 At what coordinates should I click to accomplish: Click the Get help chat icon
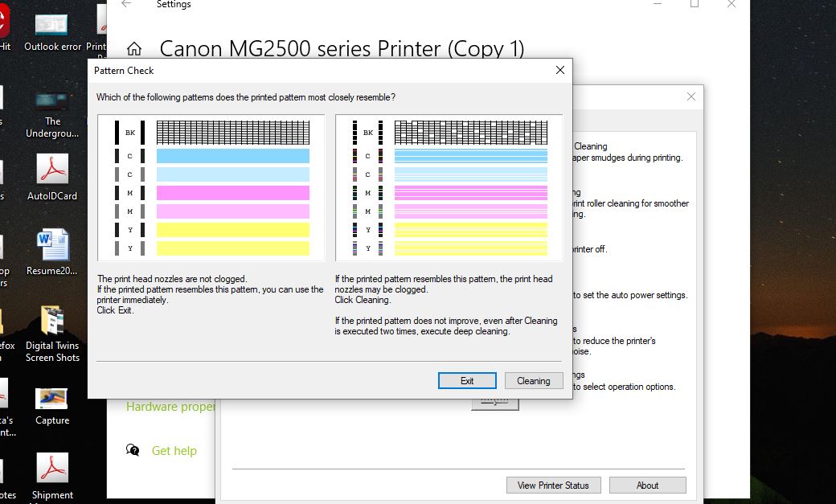[133, 450]
